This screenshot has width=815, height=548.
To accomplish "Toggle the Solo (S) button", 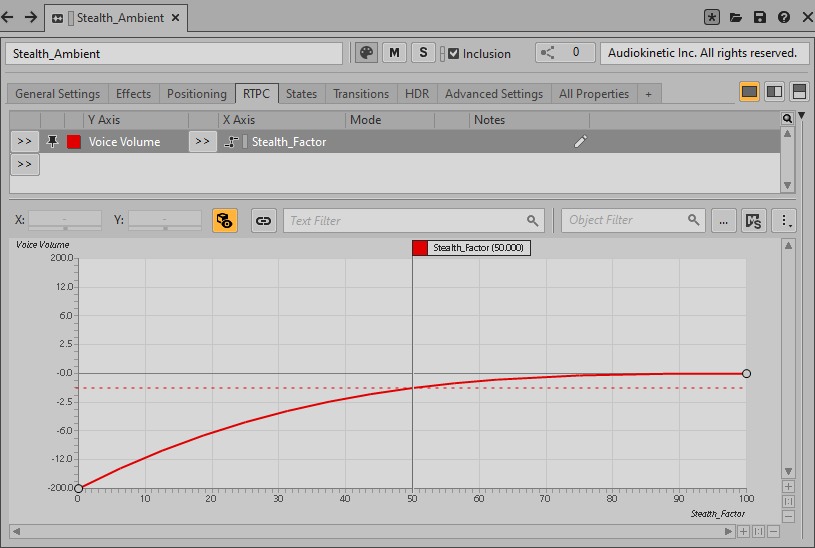I will [x=423, y=53].
